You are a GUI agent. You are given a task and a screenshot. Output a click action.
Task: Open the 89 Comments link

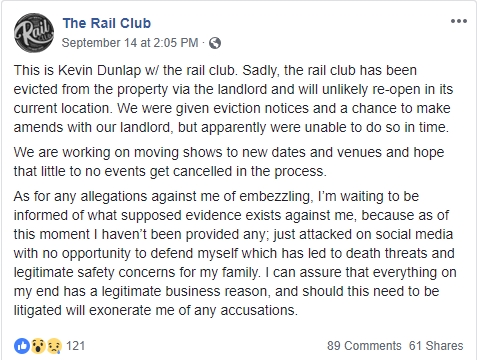[x=364, y=346]
